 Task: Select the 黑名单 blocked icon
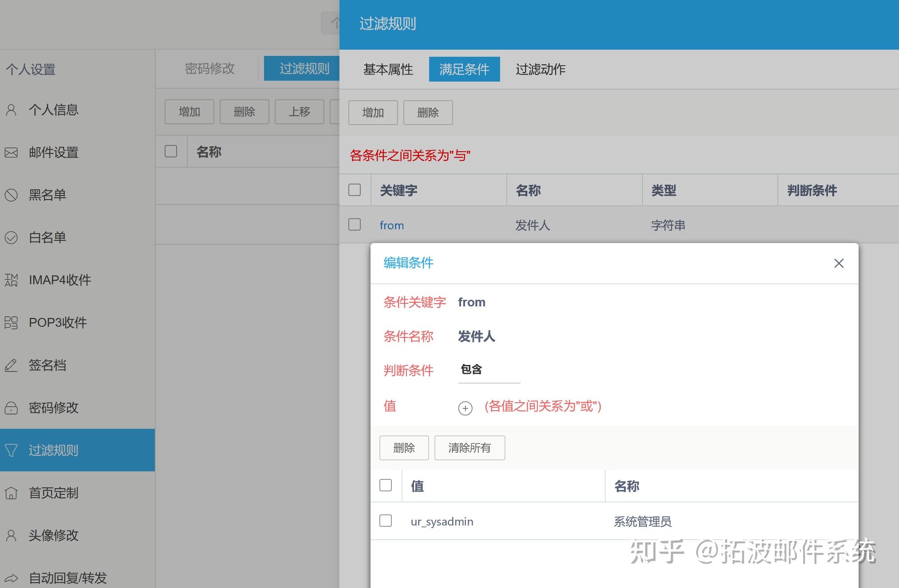12,195
